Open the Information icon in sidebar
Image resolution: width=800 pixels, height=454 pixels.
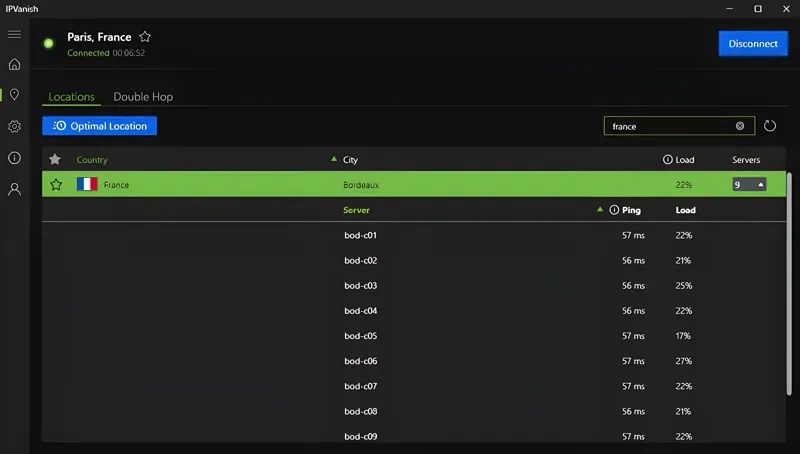pos(14,158)
